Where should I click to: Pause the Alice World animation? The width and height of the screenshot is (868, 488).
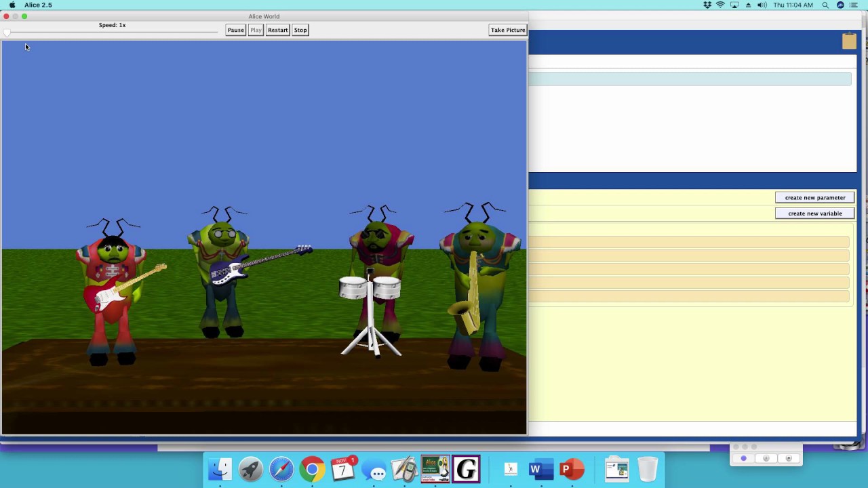click(235, 30)
